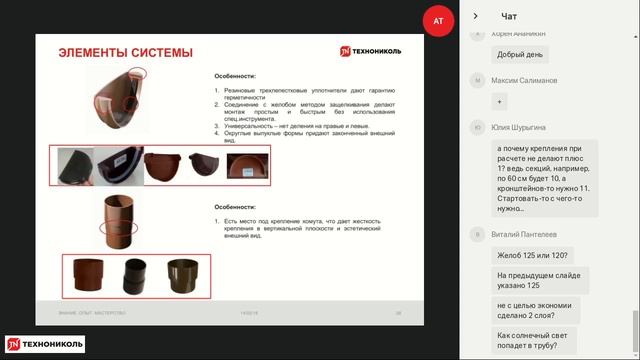This screenshot has width=640, height=360.
Task: Click the small dark brown end cap photo
Action: [x=204, y=164]
